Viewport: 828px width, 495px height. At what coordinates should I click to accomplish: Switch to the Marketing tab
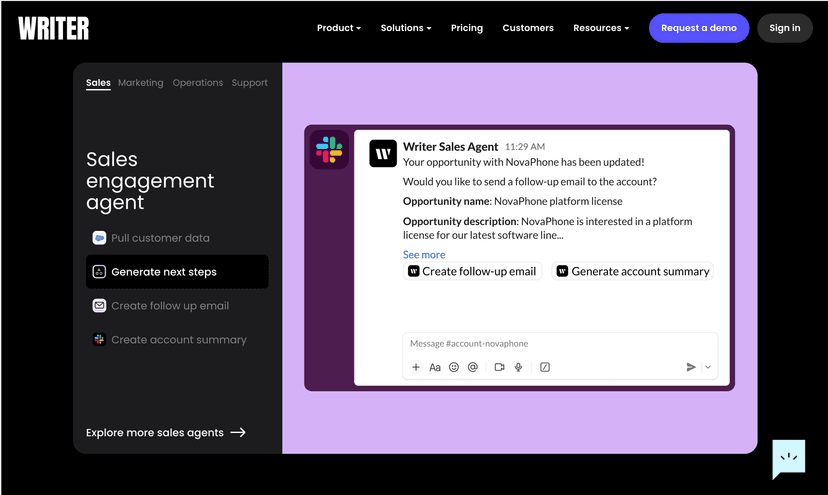coord(140,83)
